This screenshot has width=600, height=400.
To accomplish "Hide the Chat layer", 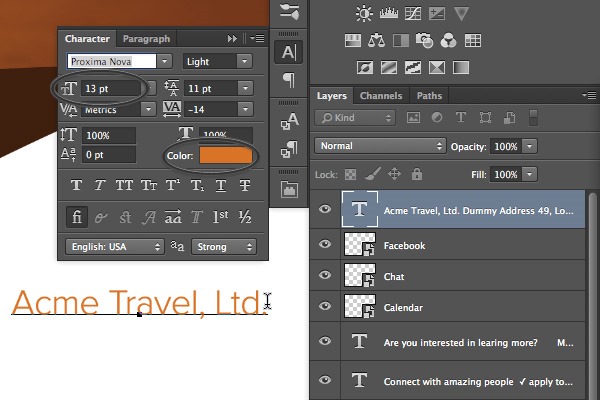I will pos(325,275).
